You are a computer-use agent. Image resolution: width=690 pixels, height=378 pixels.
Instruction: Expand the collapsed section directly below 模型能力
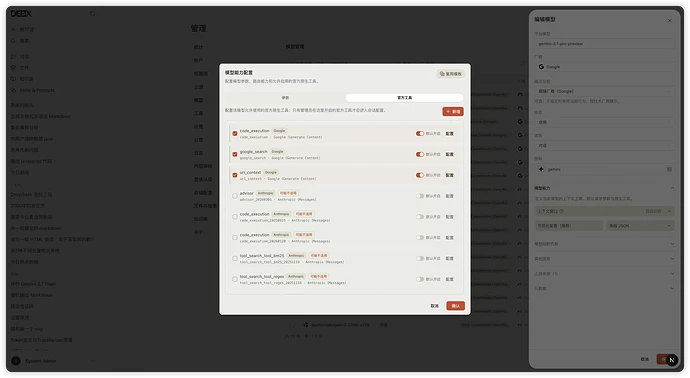pos(672,244)
